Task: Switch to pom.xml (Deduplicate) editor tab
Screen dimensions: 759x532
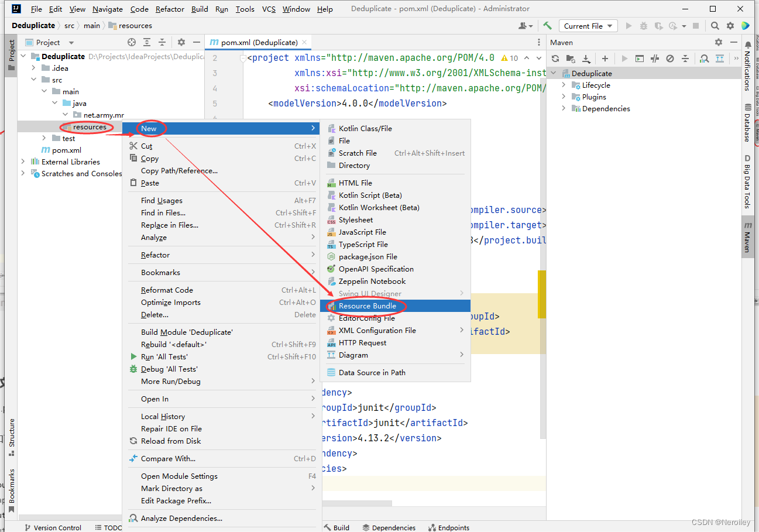Action: [x=258, y=42]
